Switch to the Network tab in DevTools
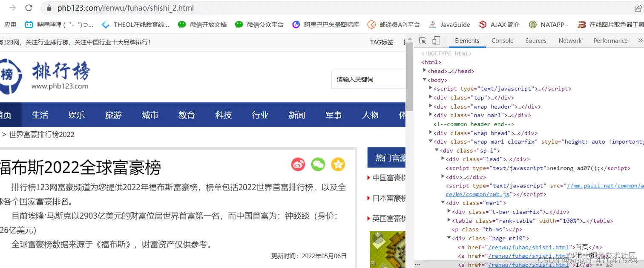644x268 pixels. coord(570,40)
